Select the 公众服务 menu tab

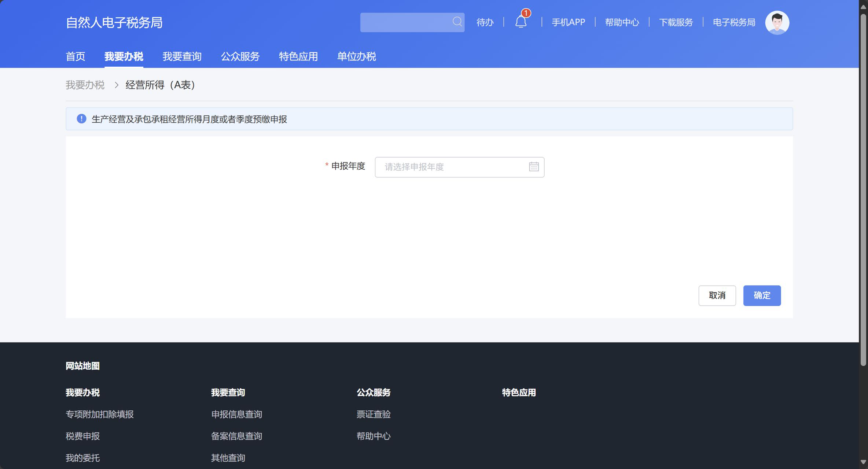click(x=240, y=56)
